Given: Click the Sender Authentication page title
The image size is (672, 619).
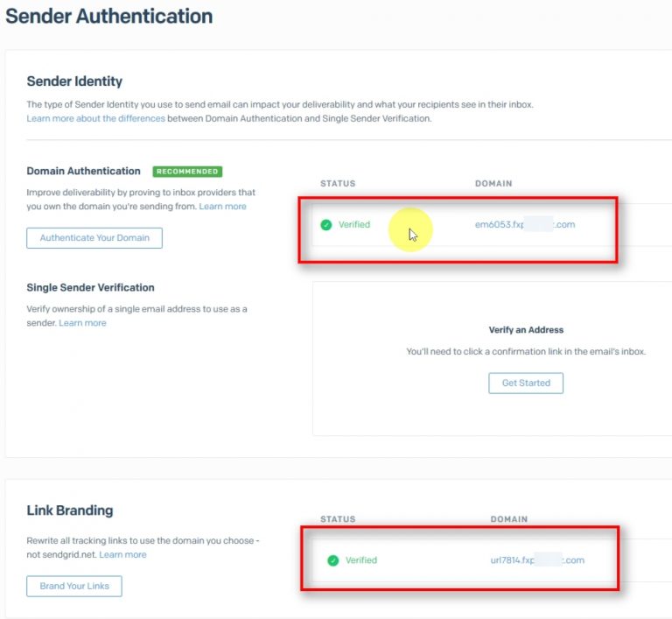Looking at the screenshot, I should click(108, 16).
